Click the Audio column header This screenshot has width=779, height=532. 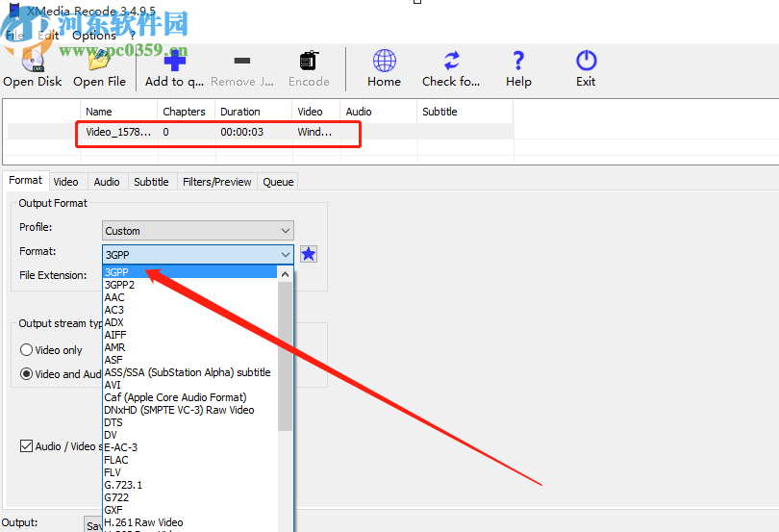coord(379,112)
